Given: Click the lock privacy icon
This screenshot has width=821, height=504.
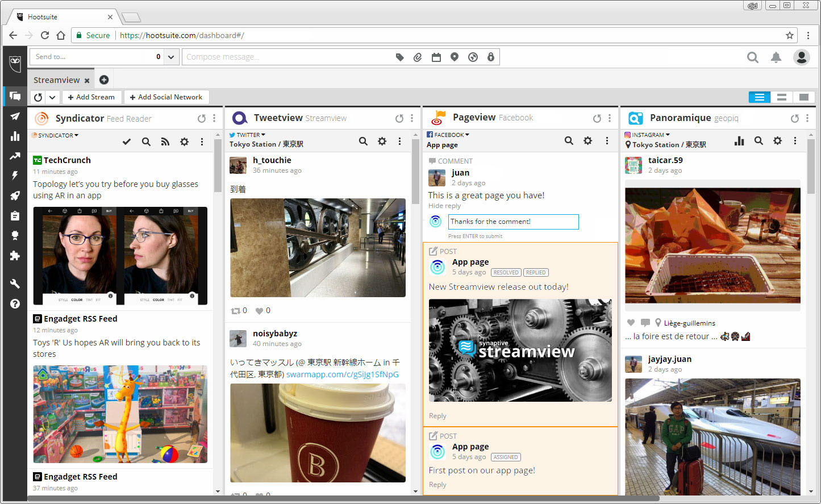Looking at the screenshot, I should tap(491, 57).
